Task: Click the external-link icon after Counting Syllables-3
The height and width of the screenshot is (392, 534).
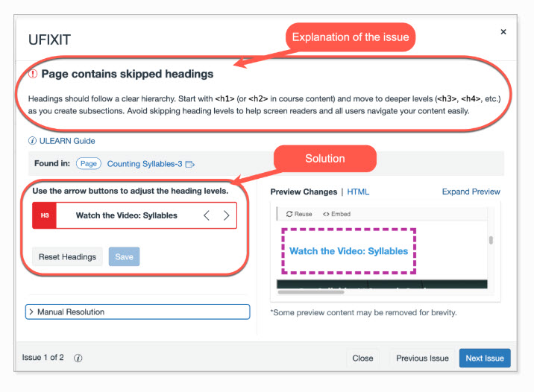Action: [x=189, y=165]
